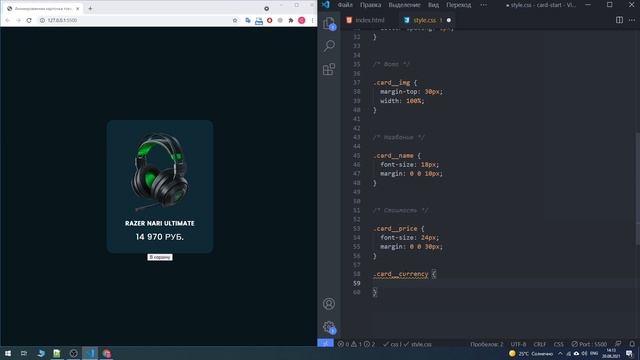The width and height of the screenshot is (640, 360).
Task: Click the 'В корзину' button on page
Action: (x=160, y=257)
